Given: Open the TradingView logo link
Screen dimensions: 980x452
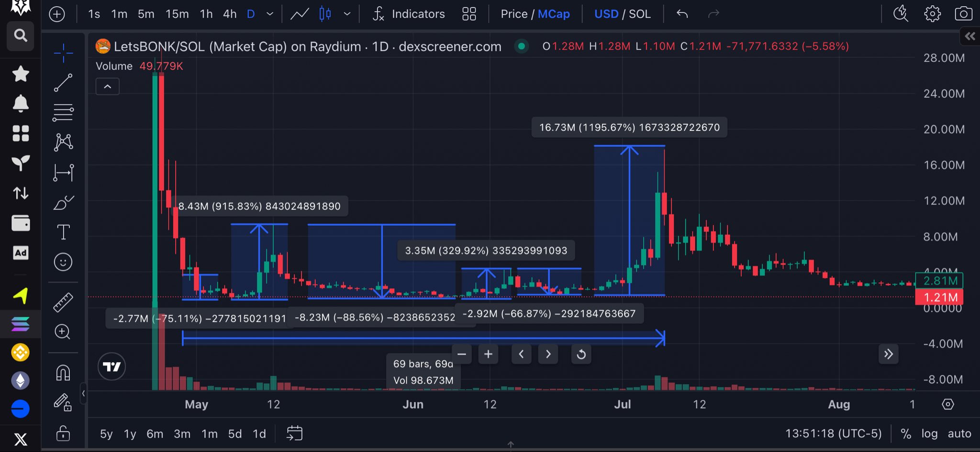Looking at the screenshot, I should click(111, 367).
